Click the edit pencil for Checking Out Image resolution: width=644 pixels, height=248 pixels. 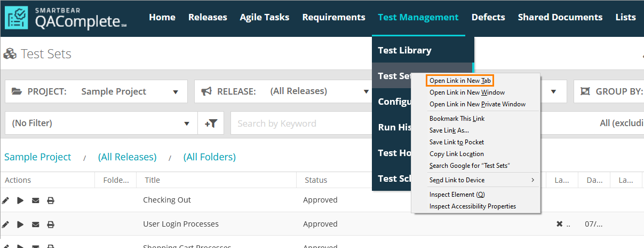(6, 200)
